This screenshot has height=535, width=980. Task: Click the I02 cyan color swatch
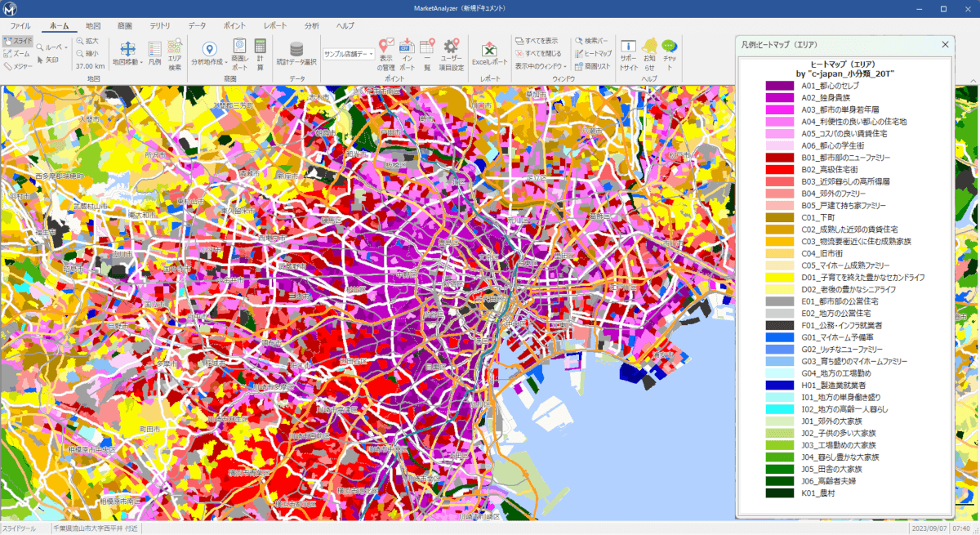(x=780, y=408)
